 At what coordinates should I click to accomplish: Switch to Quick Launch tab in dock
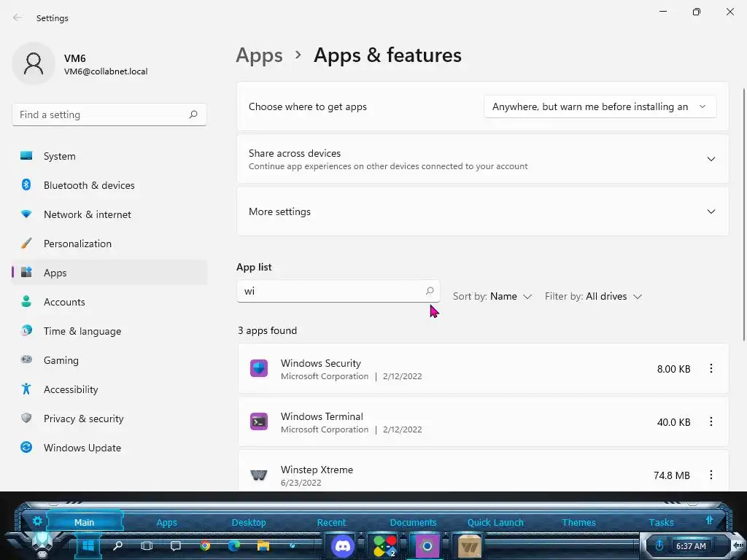[495, 522]
